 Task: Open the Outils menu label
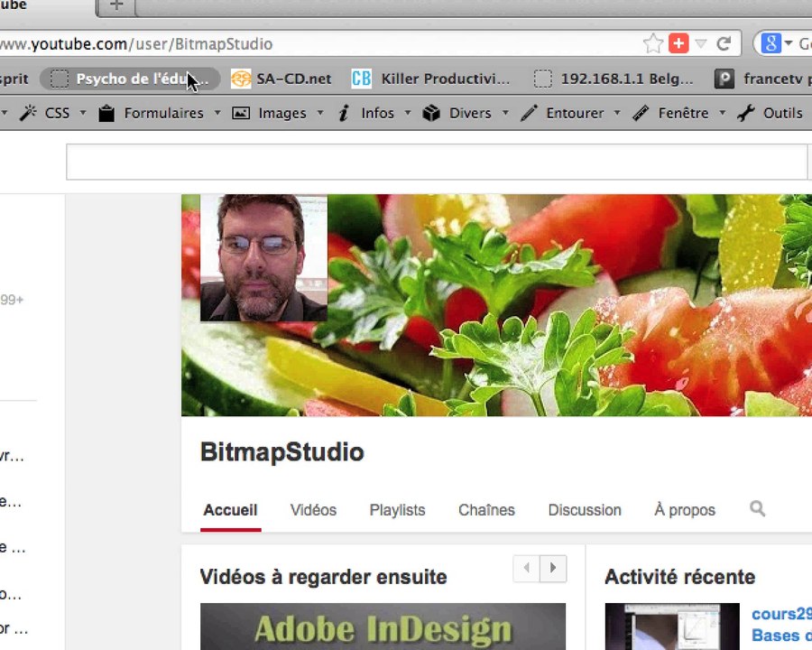782,113
